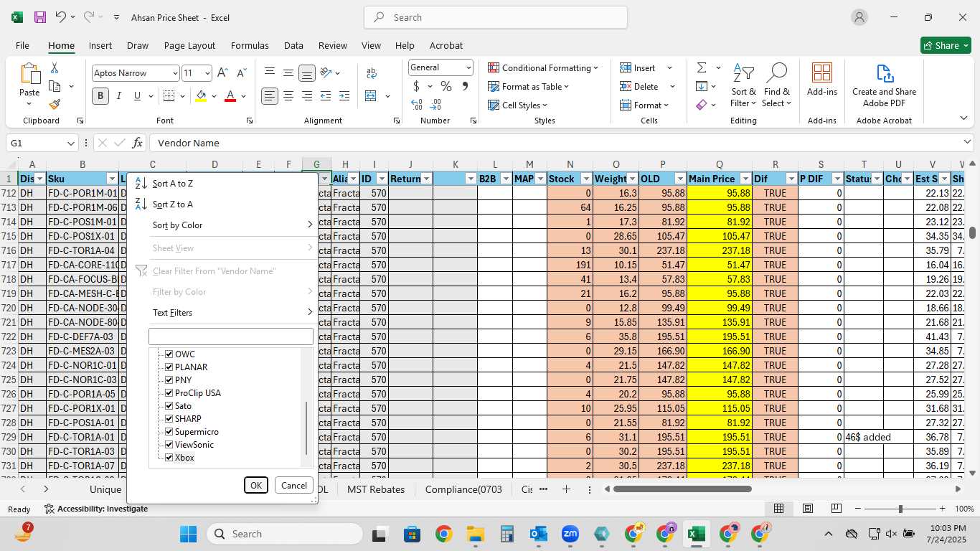980x551 pixels.
Task: Open Outlook from the taskbar
Action: pos(538,534)
